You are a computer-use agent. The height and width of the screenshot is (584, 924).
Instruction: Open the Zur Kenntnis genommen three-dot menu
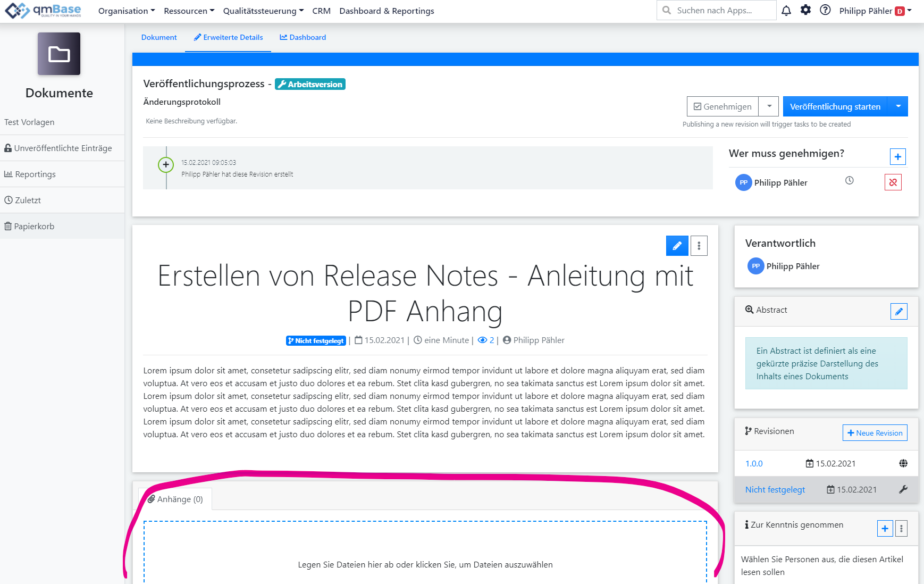(x=901, y=529)
